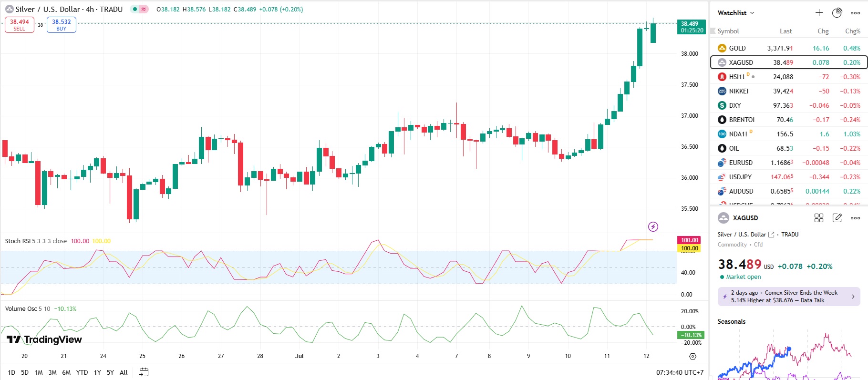Click the grid icon beside XAGUSD details
This screenshot has width=868, height=380.
coord(819,218)
